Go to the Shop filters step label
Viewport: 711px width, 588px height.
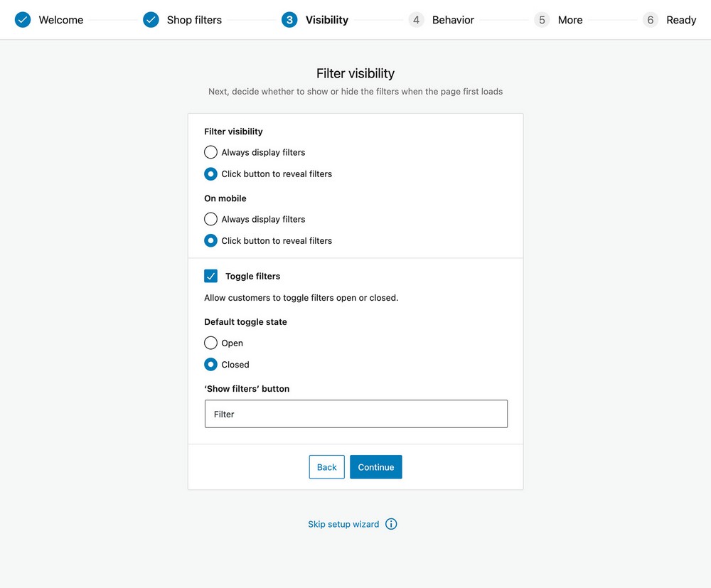(x=194, y=20)
